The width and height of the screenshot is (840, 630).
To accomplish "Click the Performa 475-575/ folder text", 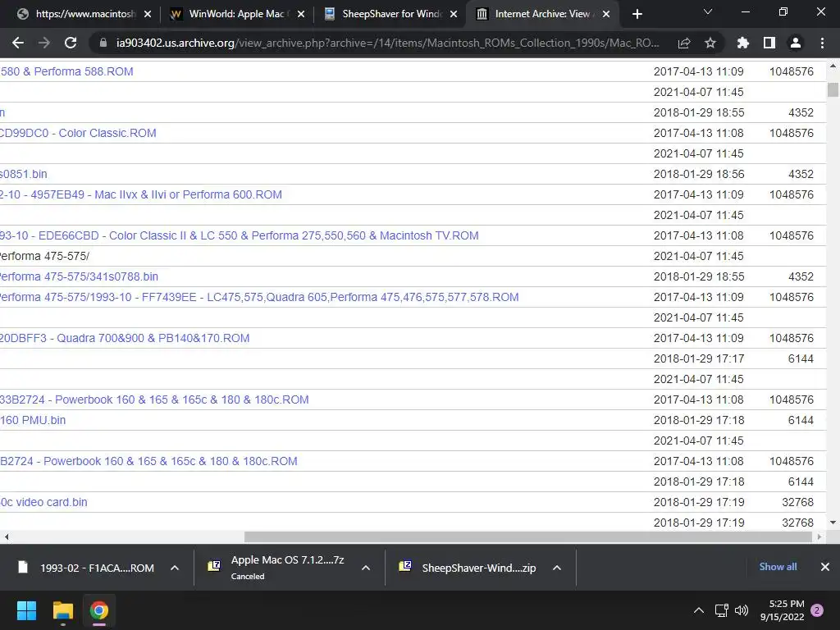I will pos(44,256).
